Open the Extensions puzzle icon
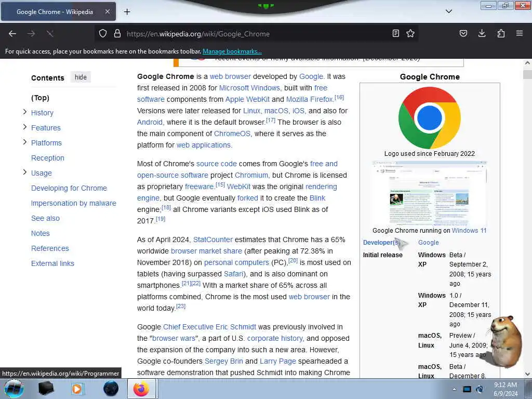Screen dimensions: 532x399 point(501,33)
